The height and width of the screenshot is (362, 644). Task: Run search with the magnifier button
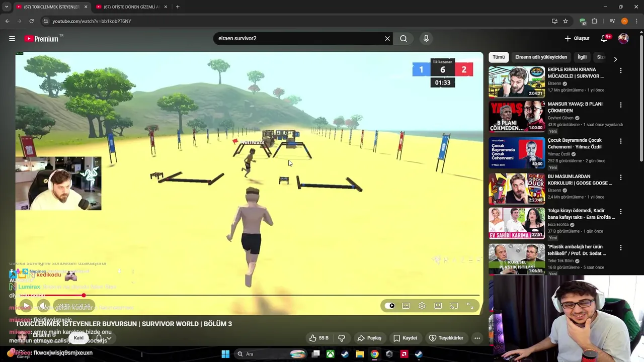point(404,38)
